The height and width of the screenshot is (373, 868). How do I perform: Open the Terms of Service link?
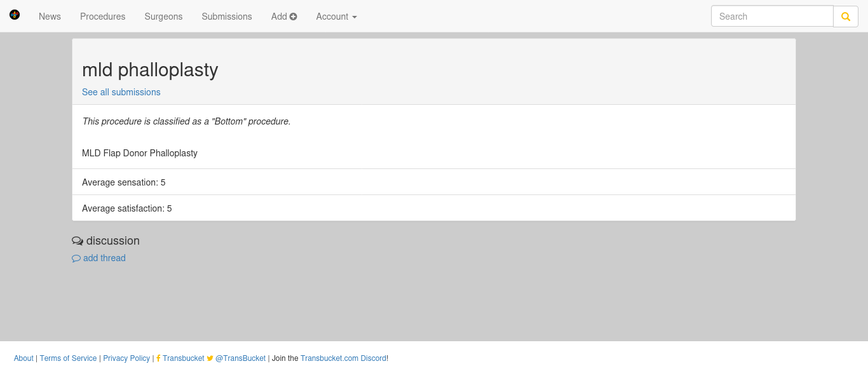coord(68,358)
